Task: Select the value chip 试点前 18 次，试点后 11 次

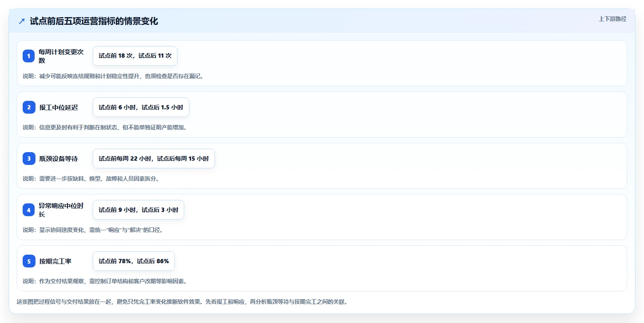Action: click(x=135, y=56)
